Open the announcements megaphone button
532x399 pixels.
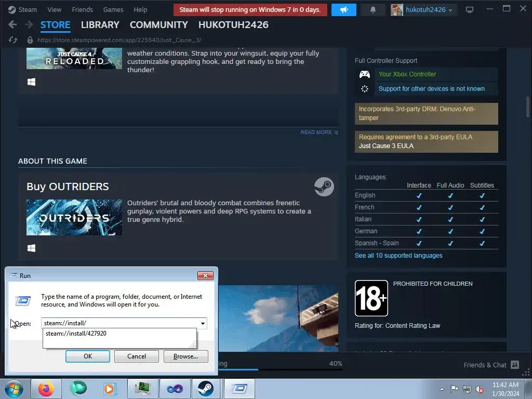coord(344,9)
